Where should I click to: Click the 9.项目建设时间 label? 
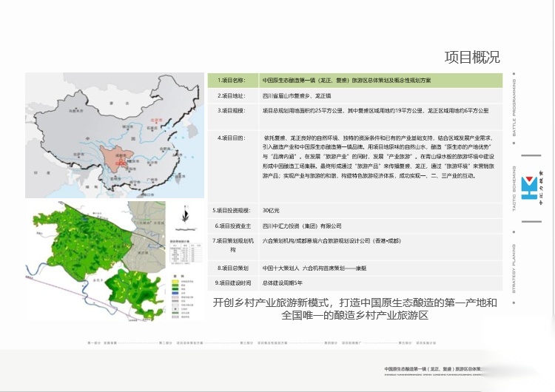click(233, 283)
